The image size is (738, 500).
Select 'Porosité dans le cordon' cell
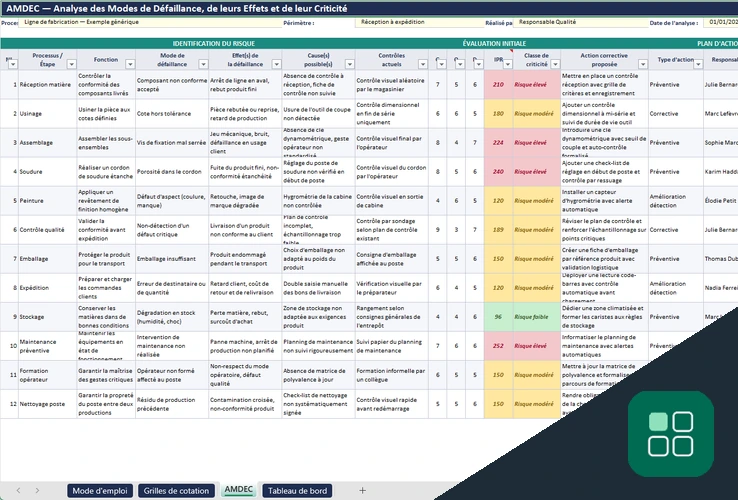172,172
